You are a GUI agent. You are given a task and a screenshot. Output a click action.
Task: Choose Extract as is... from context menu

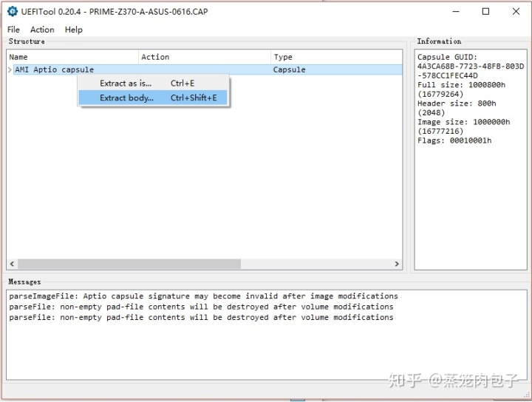pyautogui.click(x=153, y=83)
